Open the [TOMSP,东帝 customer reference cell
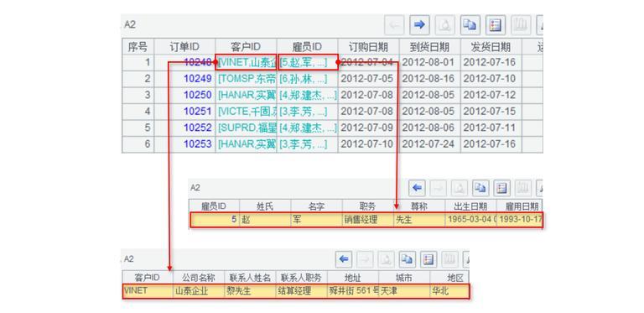Viewport: 644px width, 313px height. 246,79
